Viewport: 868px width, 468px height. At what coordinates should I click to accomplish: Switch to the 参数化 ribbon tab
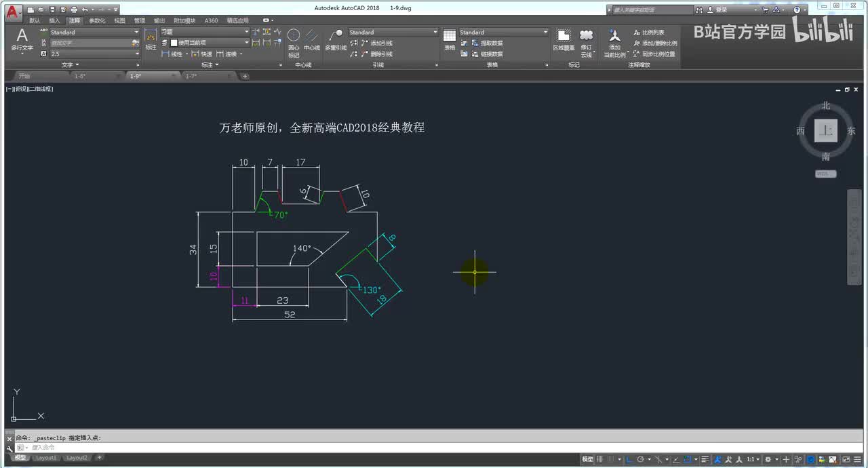coord(97,21)
